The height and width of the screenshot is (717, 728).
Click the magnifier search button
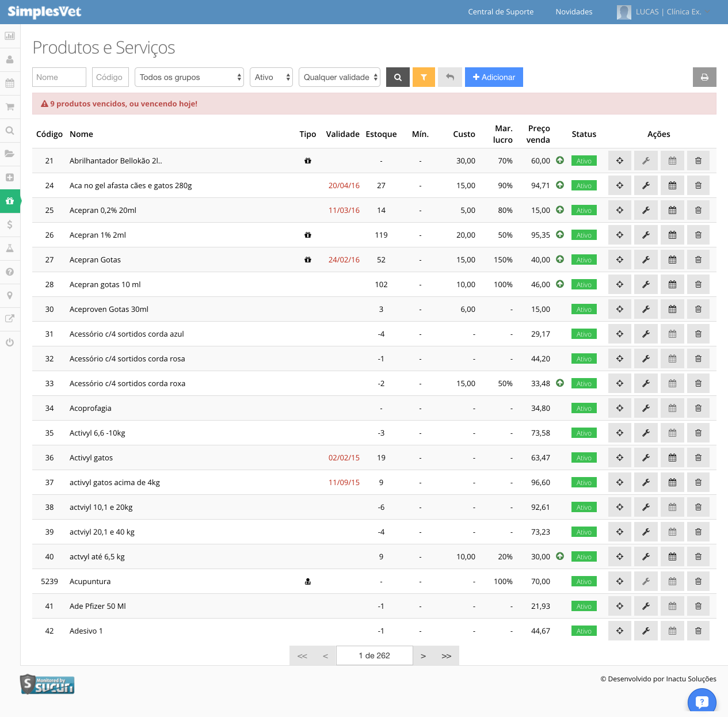(398, 77)
